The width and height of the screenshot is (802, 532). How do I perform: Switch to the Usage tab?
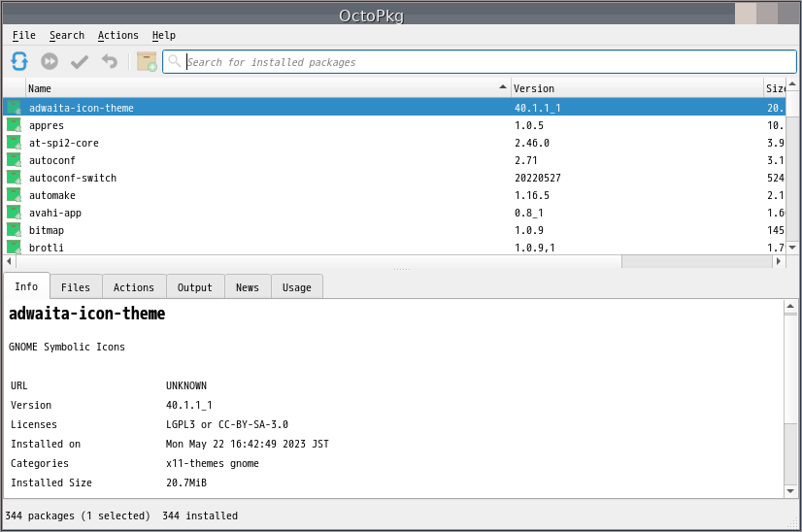point(297,287)
